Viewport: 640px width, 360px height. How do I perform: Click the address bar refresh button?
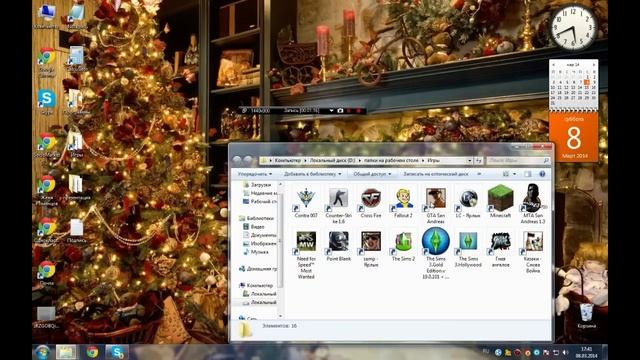point(479,161)
